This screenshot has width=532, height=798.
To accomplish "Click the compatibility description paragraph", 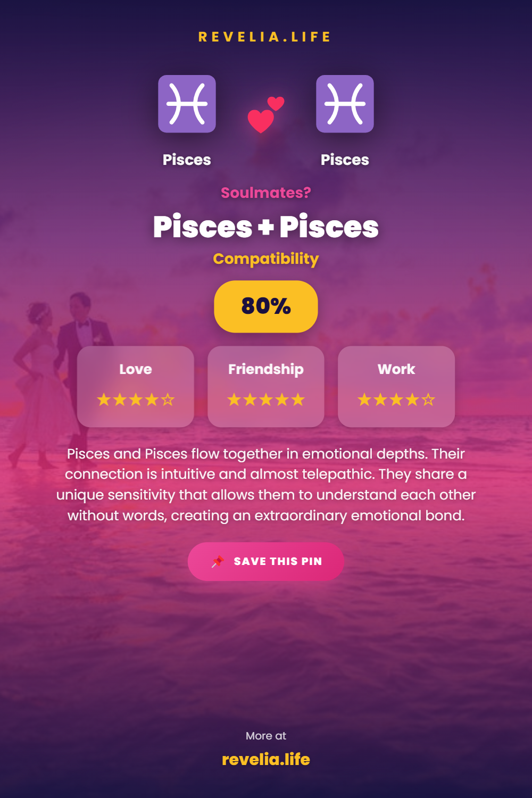I will click(x=266, y=485).
